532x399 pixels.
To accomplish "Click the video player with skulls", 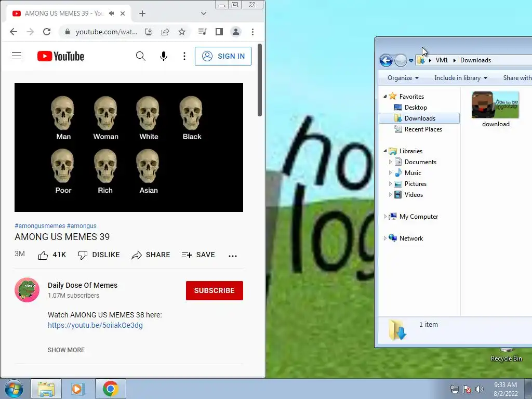I will [x=129, y=148].
